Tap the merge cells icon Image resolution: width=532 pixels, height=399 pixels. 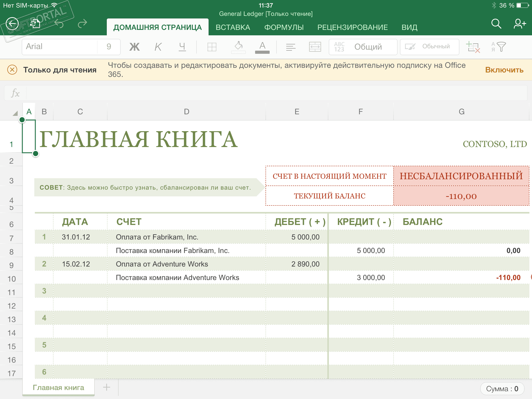click(x=315, y=47)
